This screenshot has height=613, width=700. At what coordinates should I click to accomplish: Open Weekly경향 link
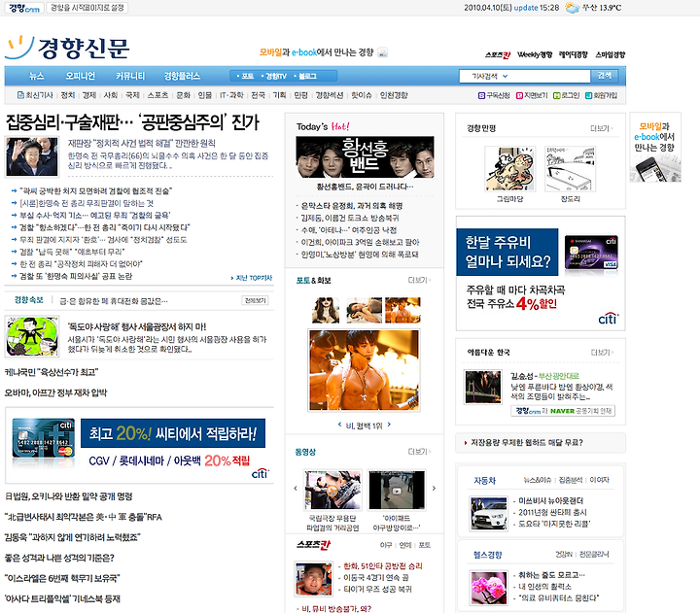click(x=535, y=54)
